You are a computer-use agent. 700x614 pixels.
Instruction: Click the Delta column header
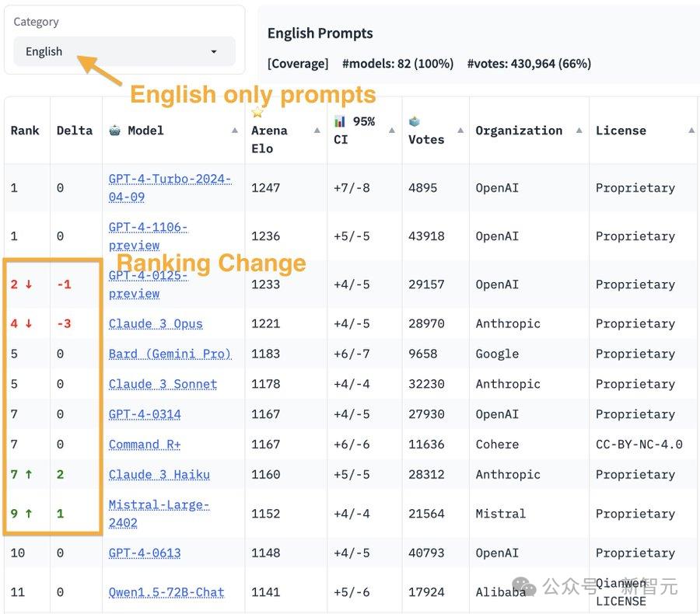(x=75, y=131)
